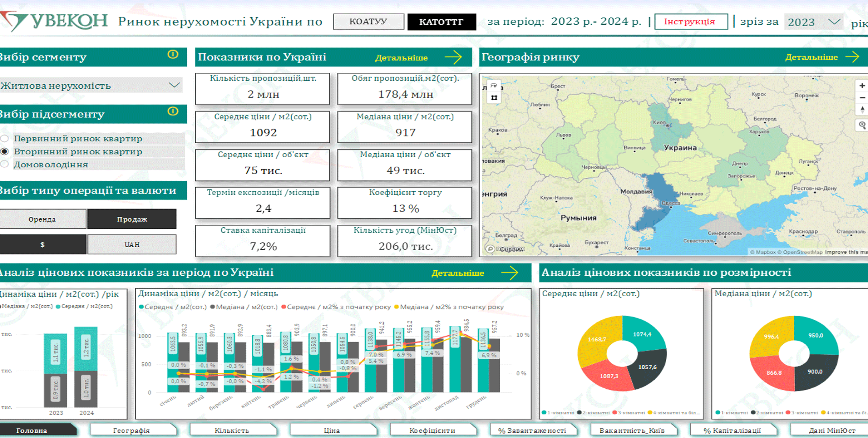Click the 950,0 teal segment in median donut
This screenshot has height=438, width=868.
click(816, 336)
